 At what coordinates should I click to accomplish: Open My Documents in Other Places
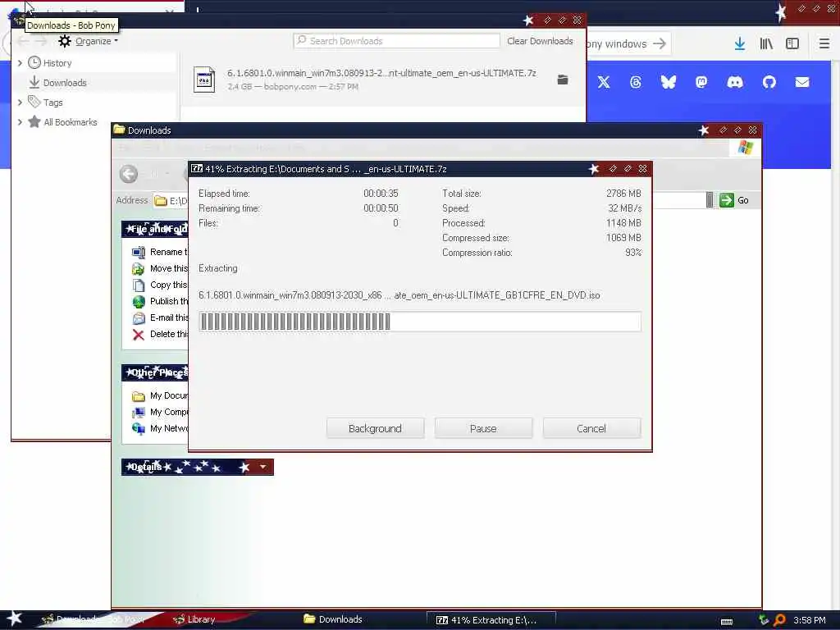160,396
